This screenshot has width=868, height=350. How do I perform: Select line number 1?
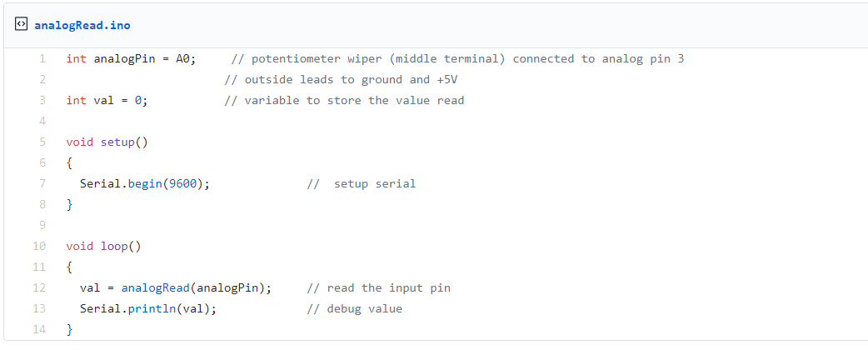tap(42, 59)
